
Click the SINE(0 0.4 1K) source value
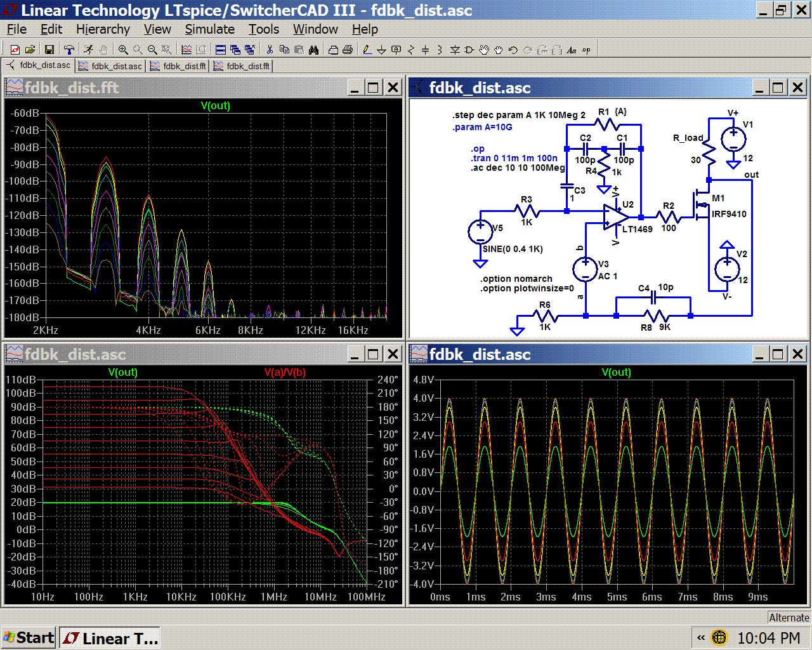513,249
